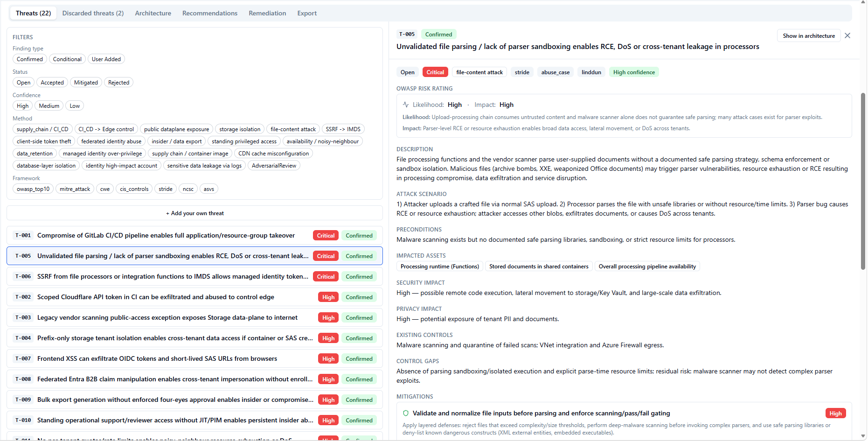Open threat T-008 Federated Entra B2B

pos(195,379)
